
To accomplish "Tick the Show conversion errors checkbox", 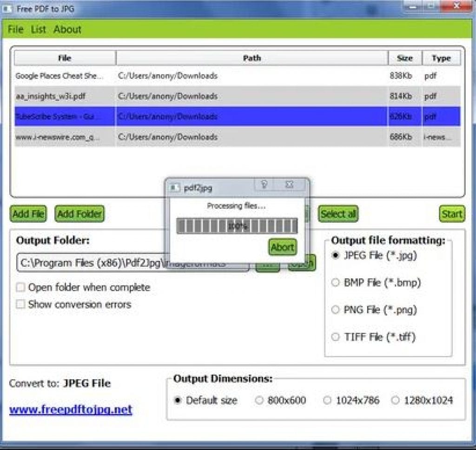I will [x=20, y=304].
